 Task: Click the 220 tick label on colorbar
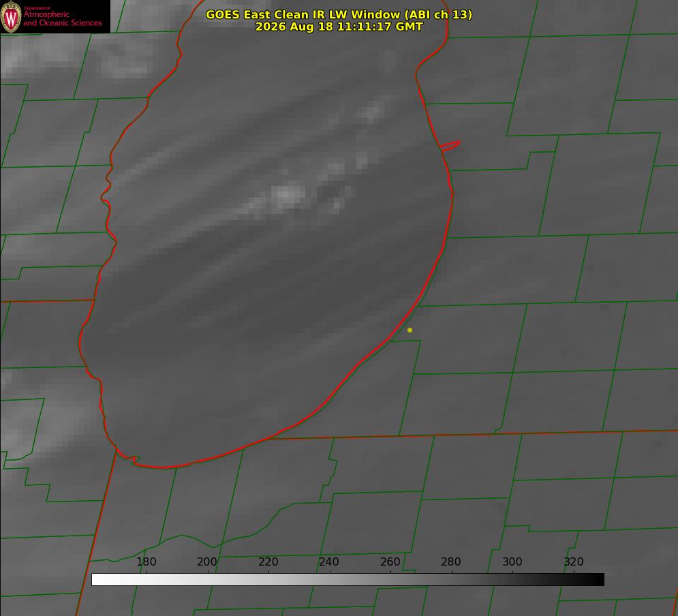tap(268, 561)
